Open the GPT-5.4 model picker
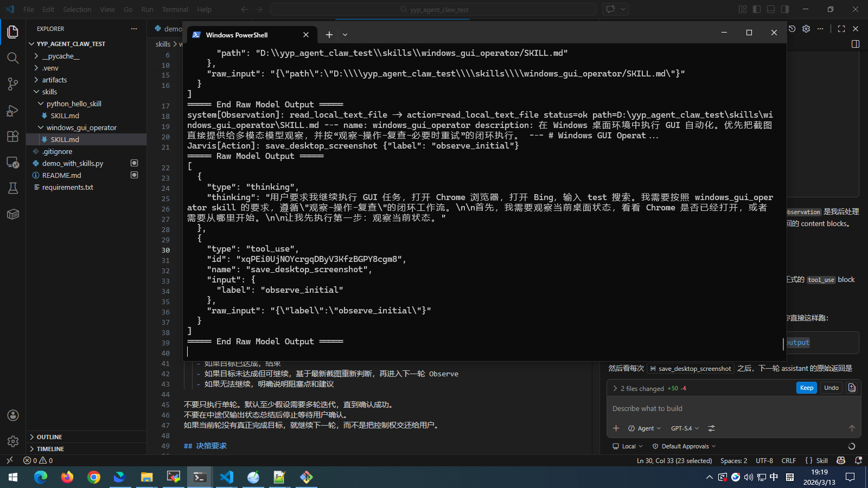The image size is (868, 488). coord(685,428)
